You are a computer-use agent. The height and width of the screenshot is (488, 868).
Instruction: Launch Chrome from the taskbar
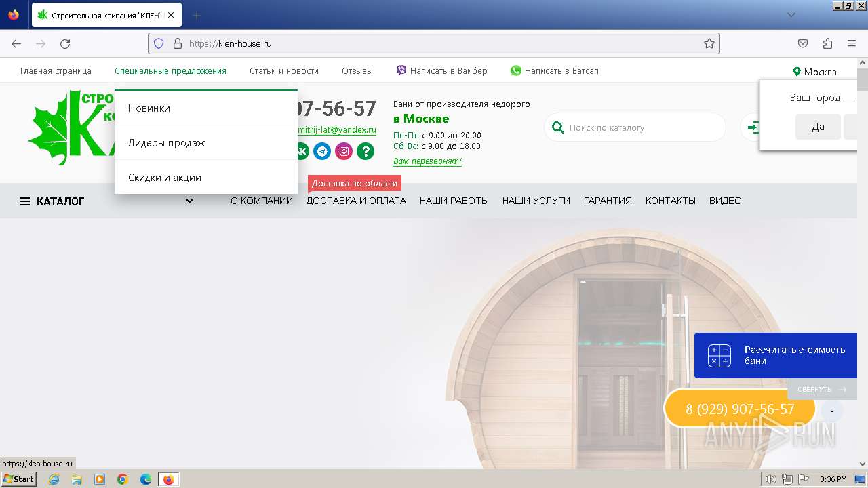[x=123, y=479]
